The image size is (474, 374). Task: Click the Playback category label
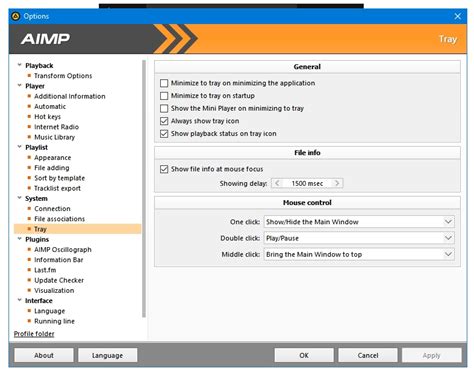point(39,65)
